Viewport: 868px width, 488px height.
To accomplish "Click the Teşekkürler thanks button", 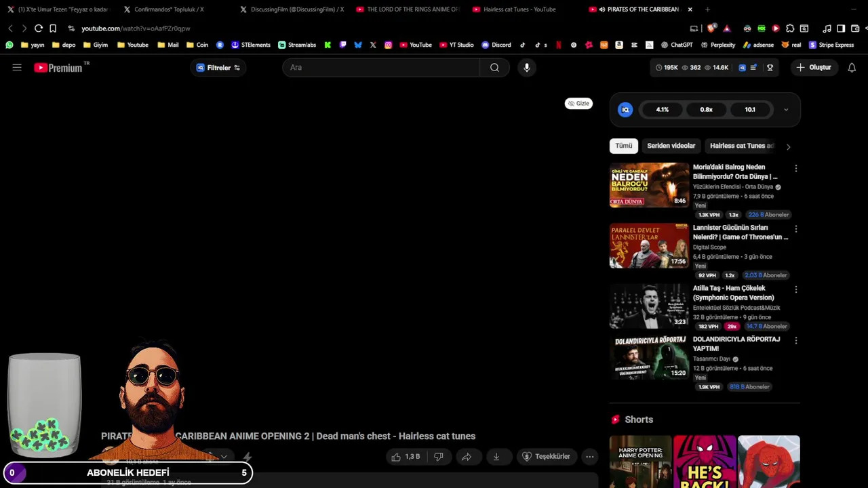I will point(547,457).
